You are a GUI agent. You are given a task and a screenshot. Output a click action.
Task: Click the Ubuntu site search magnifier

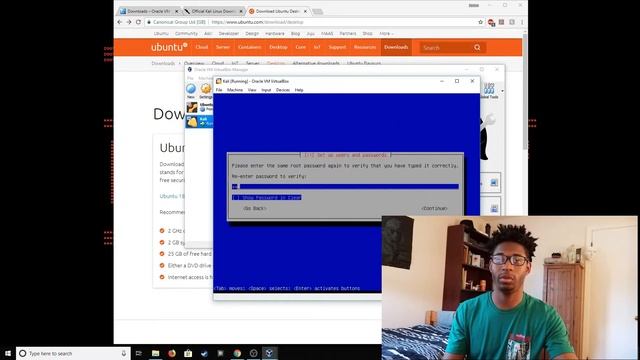click(477, 48)
